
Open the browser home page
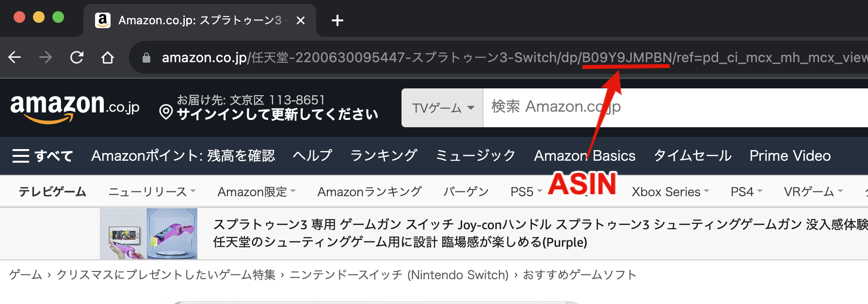[x=108, y=57]
